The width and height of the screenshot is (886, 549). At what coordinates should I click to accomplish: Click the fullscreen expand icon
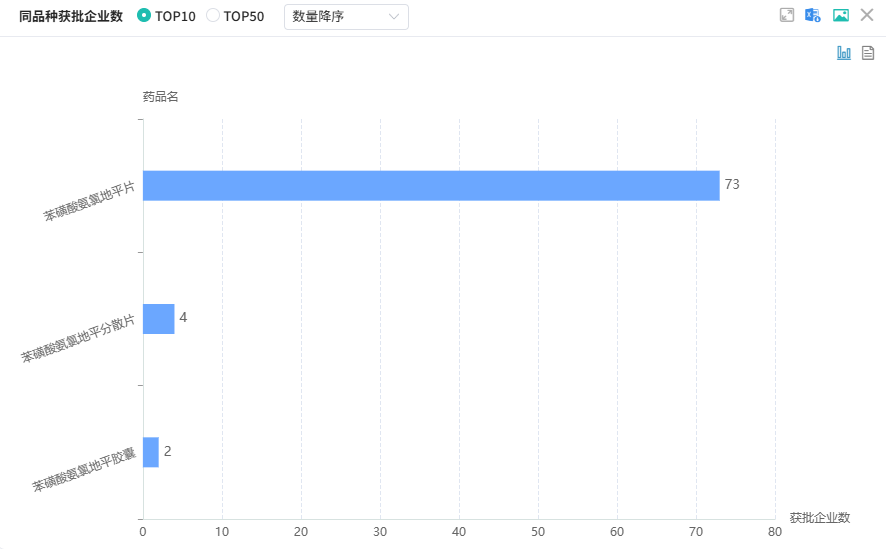(x=787, y=15)
